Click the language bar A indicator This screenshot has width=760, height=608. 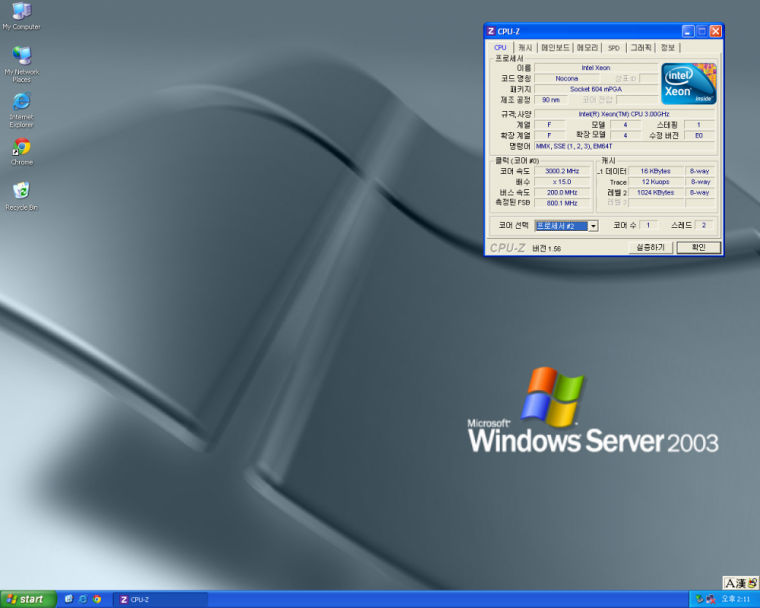pyautogui.click(x=729, y=583)
